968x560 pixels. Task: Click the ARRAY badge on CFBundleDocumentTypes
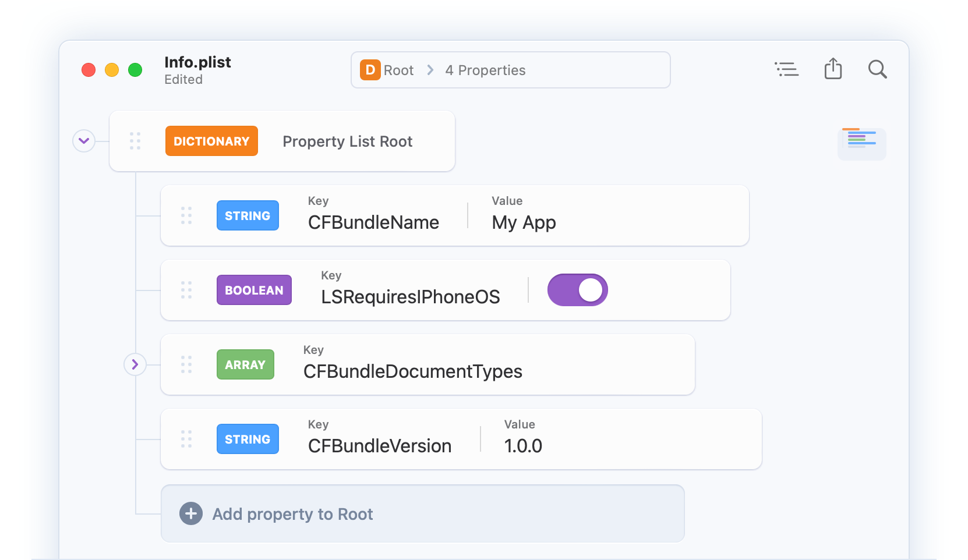click(245, 364)
